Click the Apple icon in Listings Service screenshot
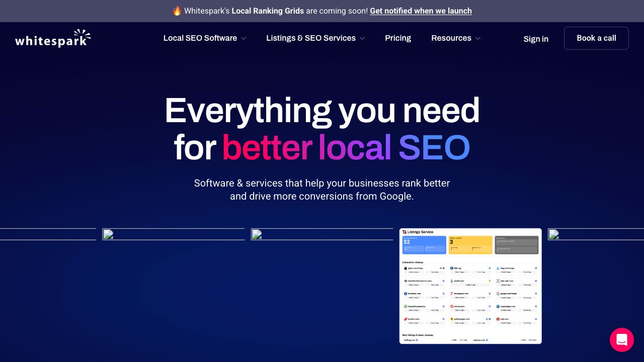644x362 pixels. [405, 268]
